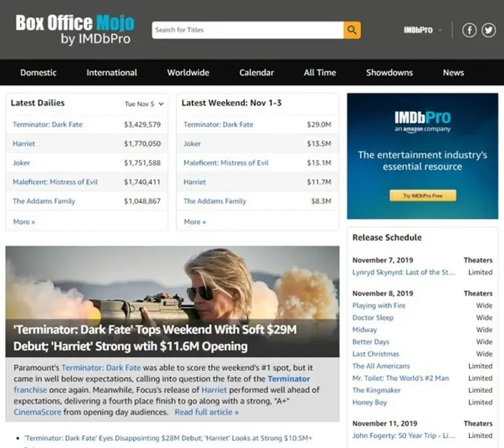Expand the IMDbPro header dropdown
The width and height of the screenshot is (504, 448).
tap(423, 30)
